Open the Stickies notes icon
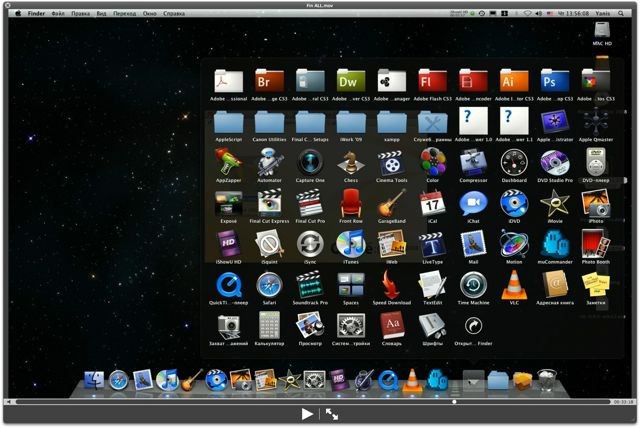 tap(596, 285)
